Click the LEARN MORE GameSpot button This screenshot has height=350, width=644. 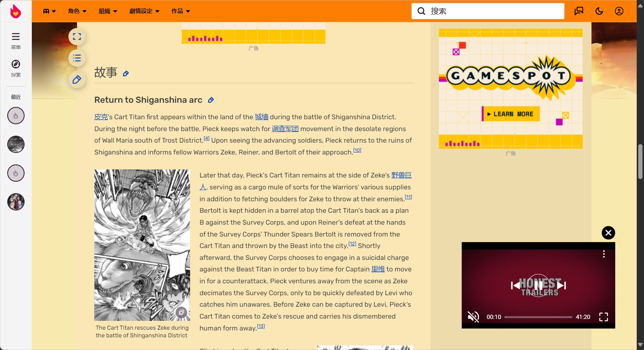pos(511,114)
